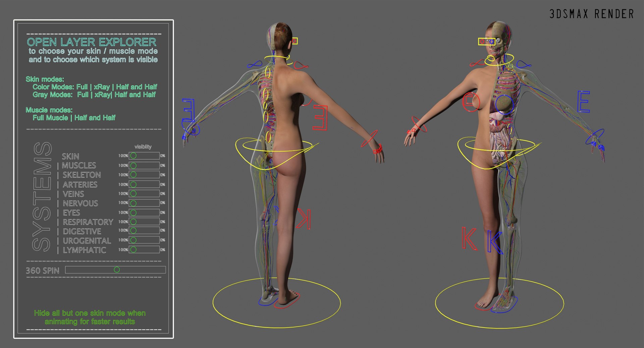Adjust the LYMPHATIC visibility slider
Screen dimensions: 644x348
tap(144, 249)
